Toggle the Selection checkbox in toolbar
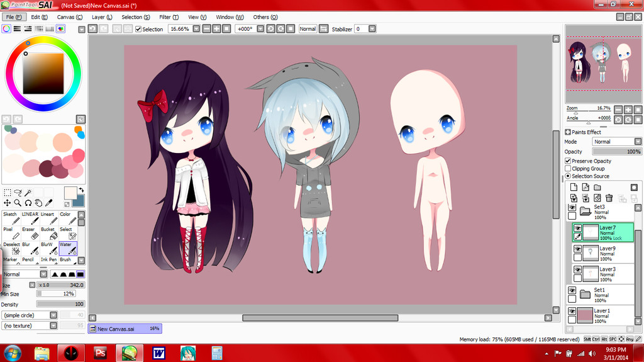644x362 pixels. pyautogui.click(x=138, y=29)
